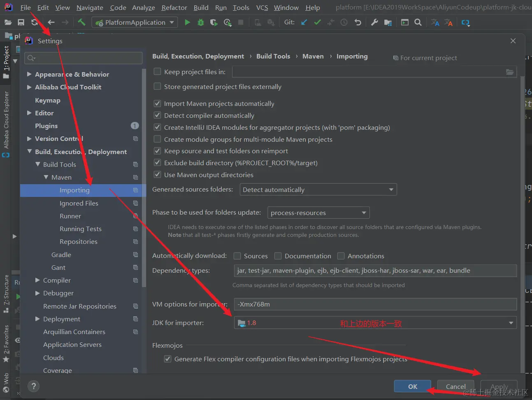Screen dimensions: 532x400
Task: Click project-level icon beside Version Control
Action: pyautogui.click(x=135, y=139)
